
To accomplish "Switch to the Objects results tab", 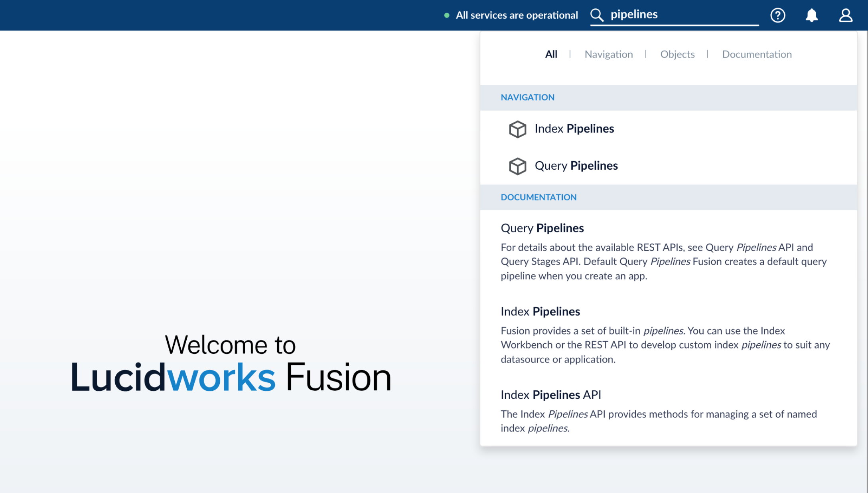I will [677, 54].
